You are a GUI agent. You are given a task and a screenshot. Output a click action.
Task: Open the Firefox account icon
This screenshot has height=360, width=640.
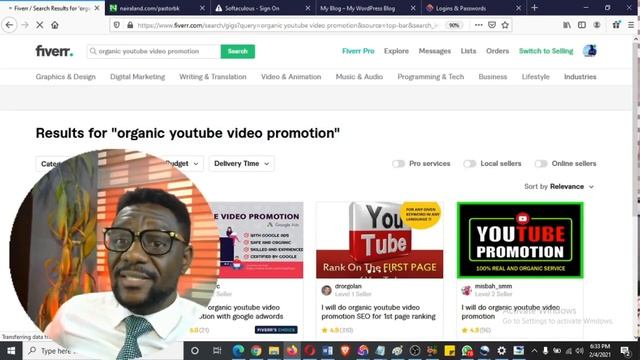[x=597, y=25]
